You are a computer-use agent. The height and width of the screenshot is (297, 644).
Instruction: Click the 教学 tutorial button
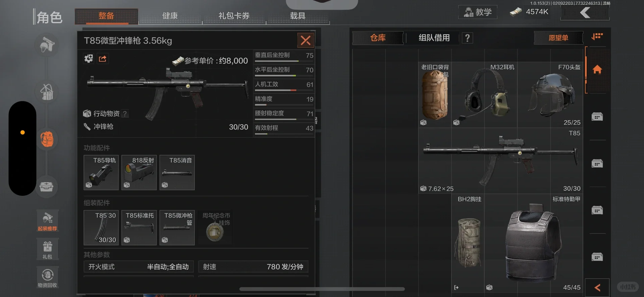click(478, 12)
